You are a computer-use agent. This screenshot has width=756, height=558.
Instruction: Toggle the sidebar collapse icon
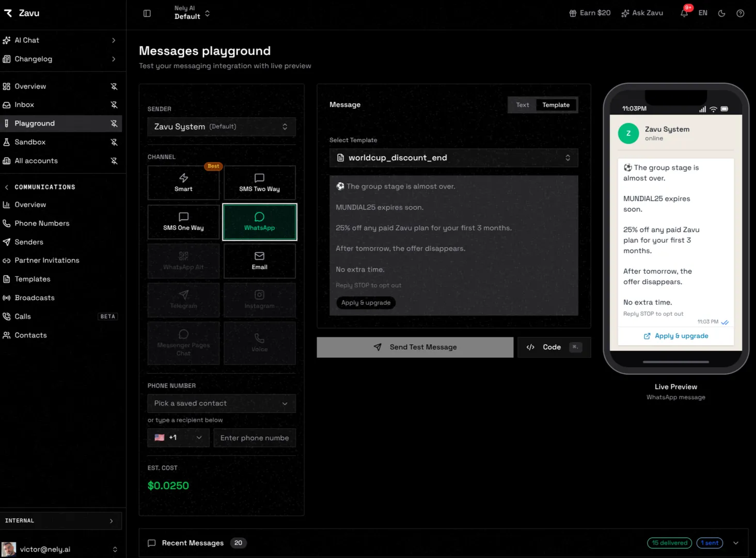pyautogui.click(x=147, y=13)
